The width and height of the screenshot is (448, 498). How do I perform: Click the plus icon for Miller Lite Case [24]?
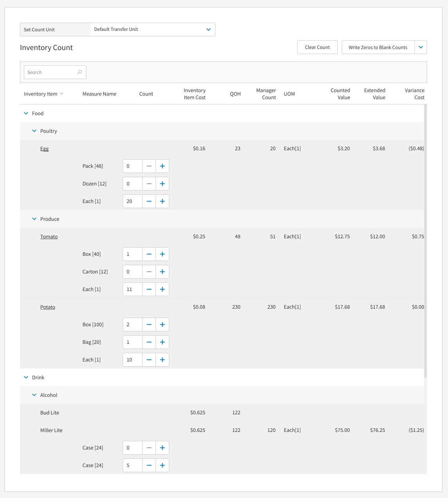[162, 448]
